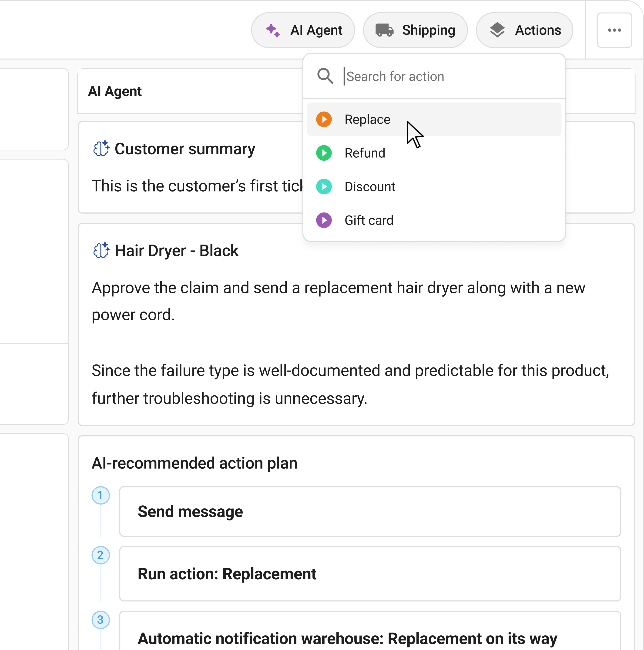
Task: Click step number 2 circle marker
Action: click(x=100, y=555)
